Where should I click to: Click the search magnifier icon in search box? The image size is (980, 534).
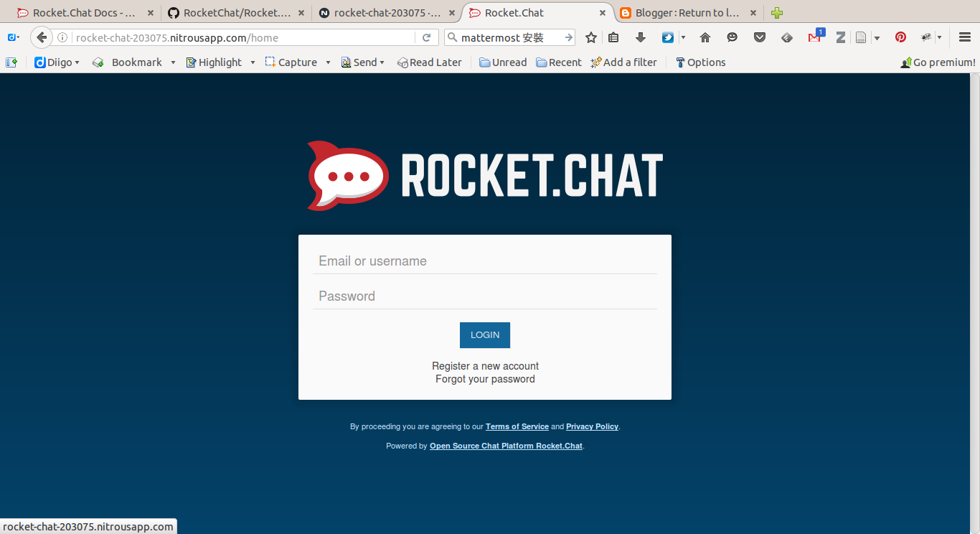coord(452,38)
